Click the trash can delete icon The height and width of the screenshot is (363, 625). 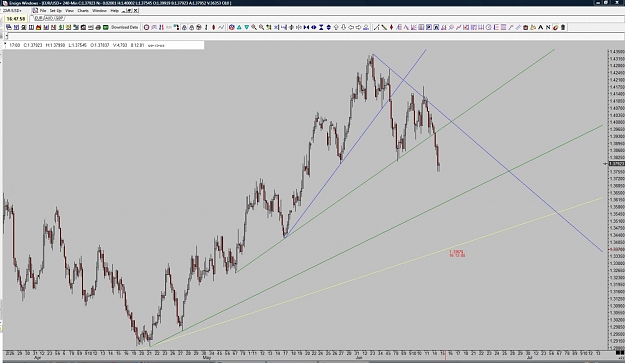click(563, 27)
